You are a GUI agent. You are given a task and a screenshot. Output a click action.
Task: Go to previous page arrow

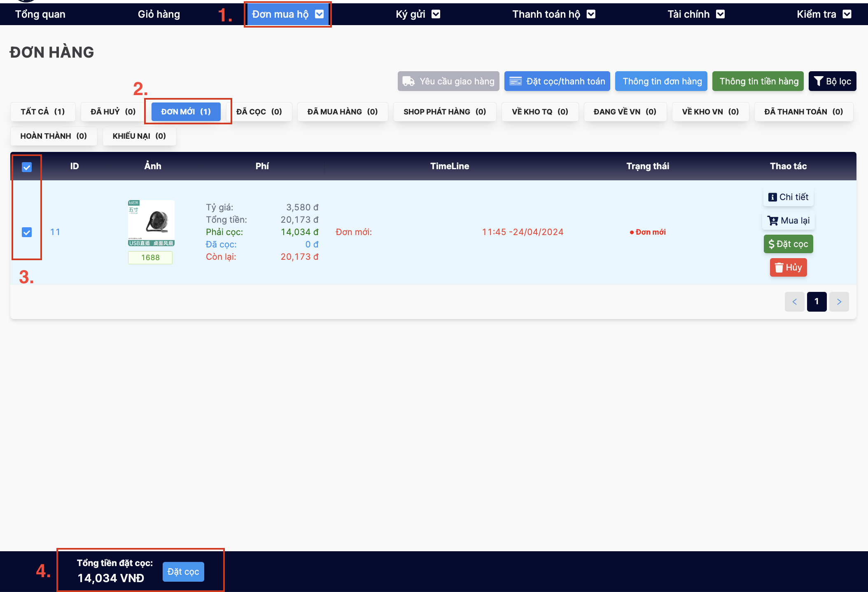pos(794,302)
